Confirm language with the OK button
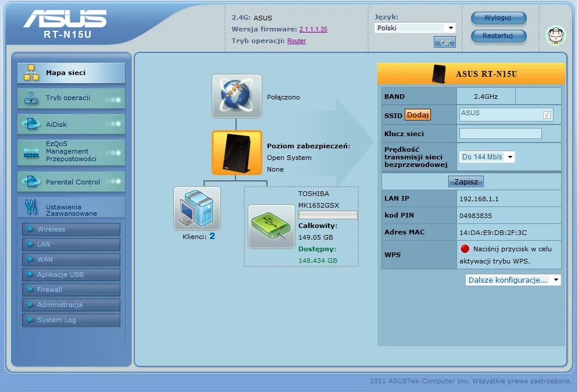 [x=445, y=42]
